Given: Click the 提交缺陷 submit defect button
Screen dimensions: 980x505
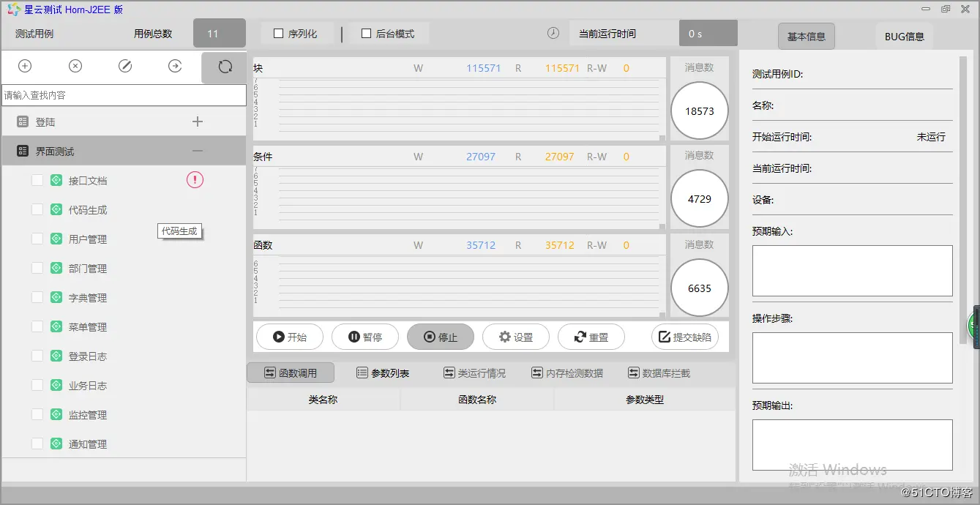Looking at the screenshot, I should (685, 337).
